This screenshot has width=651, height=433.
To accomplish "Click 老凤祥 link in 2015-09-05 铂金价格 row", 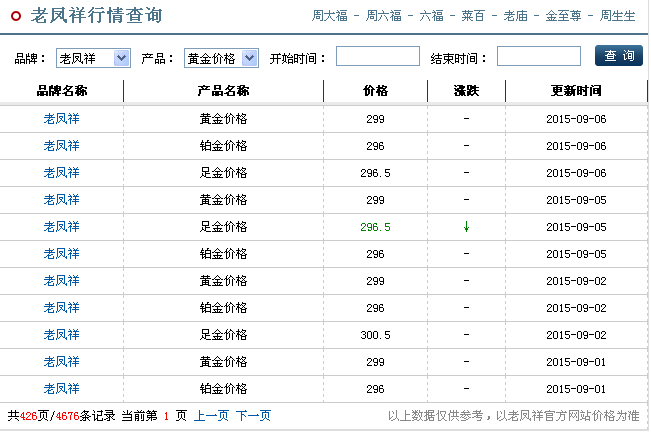I will (x=61, y=254).
